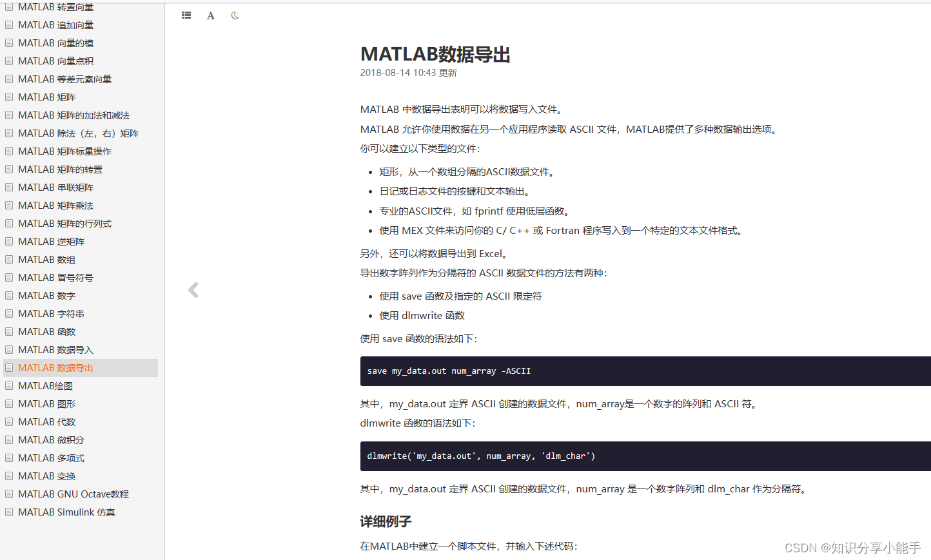Screen dimensions: 931x560
Task: Click the bullet 使用 dlmwrite 函数
Action: (422, 316)
